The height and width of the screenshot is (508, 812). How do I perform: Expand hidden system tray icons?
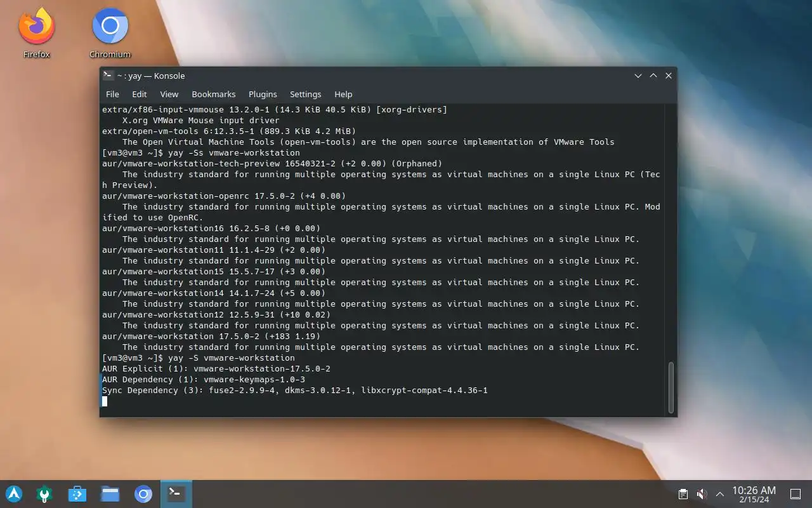(720, 494)
